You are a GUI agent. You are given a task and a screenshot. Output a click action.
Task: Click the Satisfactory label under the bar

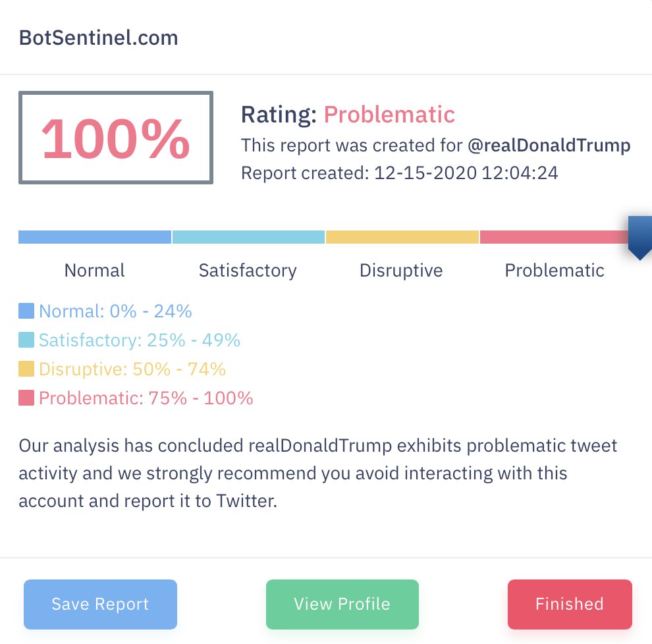pyautogui.click(x=248, y=271)
